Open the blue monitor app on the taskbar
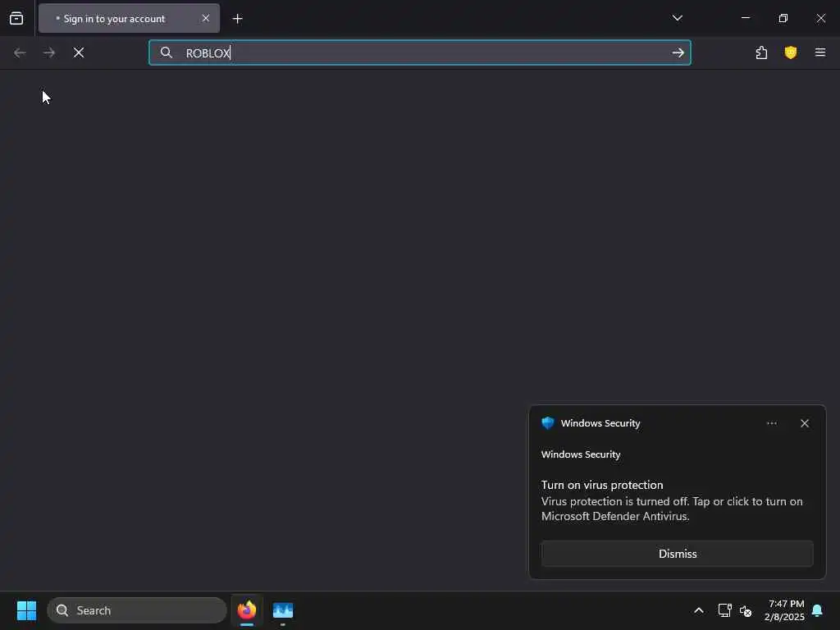Screen dimensions: 840x630 (283, 610)
